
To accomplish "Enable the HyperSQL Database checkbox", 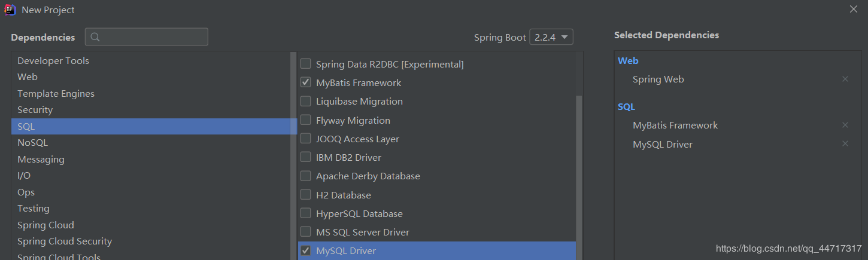I will pos(305,213).
